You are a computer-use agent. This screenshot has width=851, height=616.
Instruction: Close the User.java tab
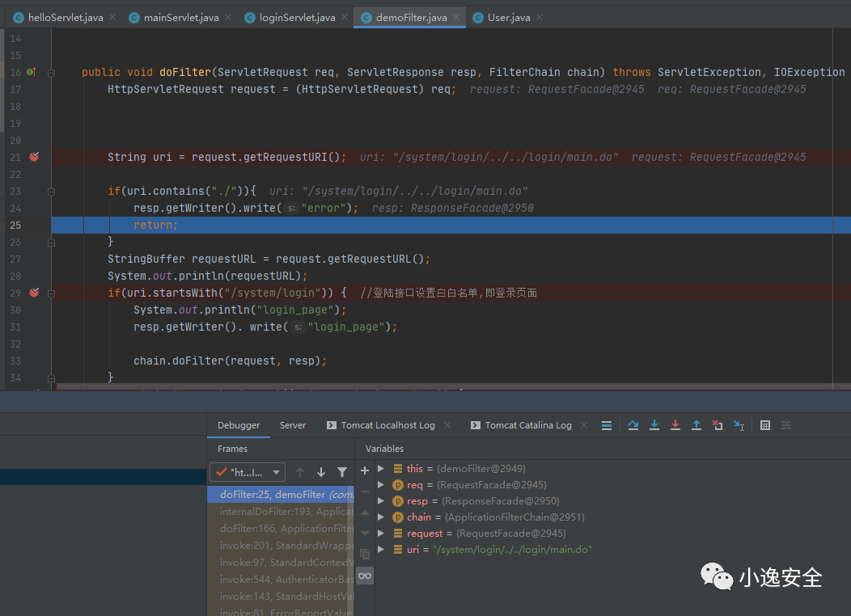[x=540, y=17]
